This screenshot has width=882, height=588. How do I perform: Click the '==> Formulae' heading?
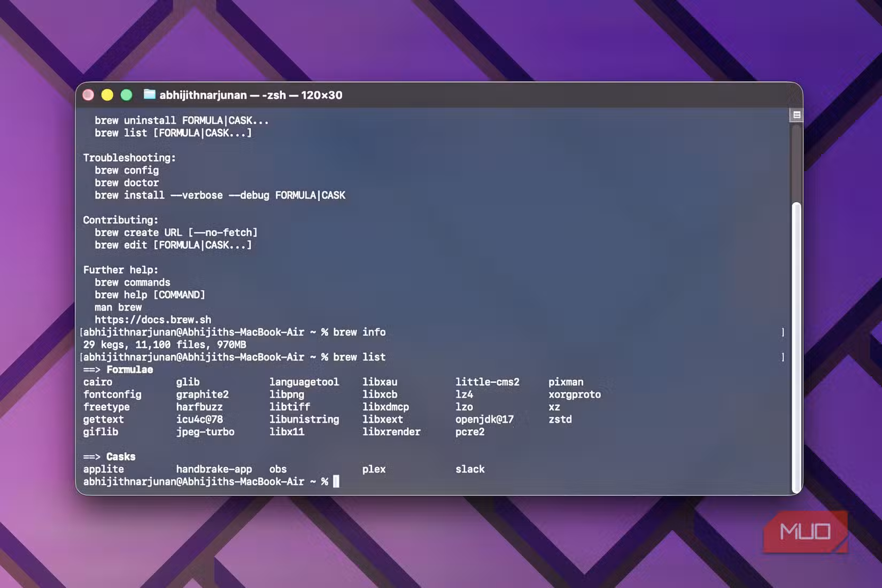pos(118,369)
